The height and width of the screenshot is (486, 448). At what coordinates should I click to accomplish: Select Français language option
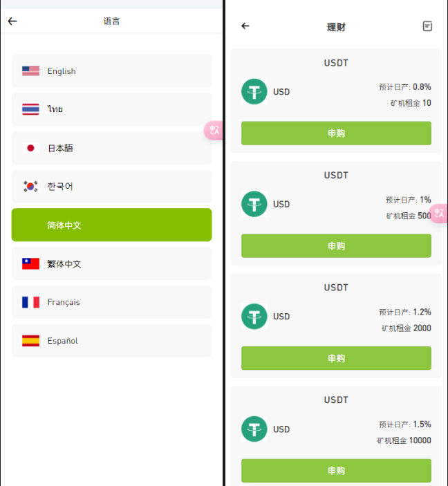coord(111,302)
